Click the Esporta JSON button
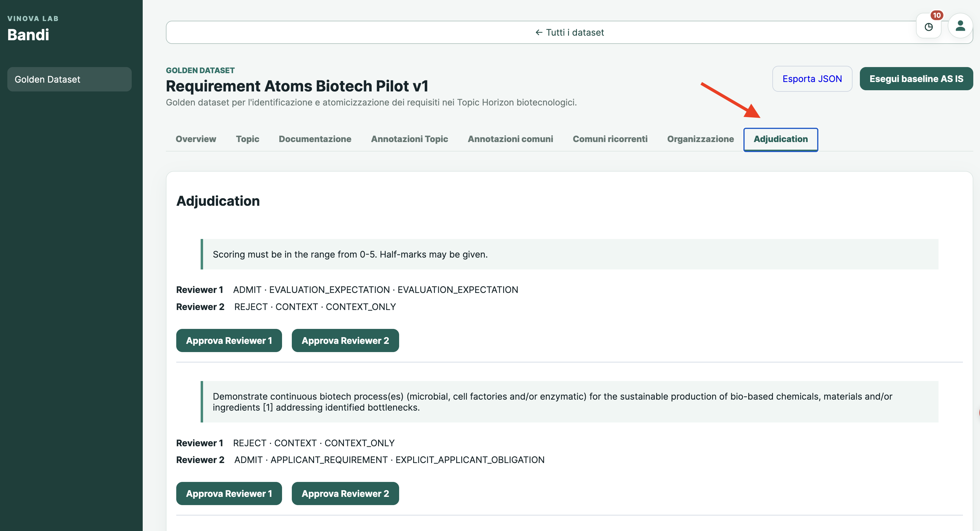This screenshot has height=531, width=980. point(812,79)
